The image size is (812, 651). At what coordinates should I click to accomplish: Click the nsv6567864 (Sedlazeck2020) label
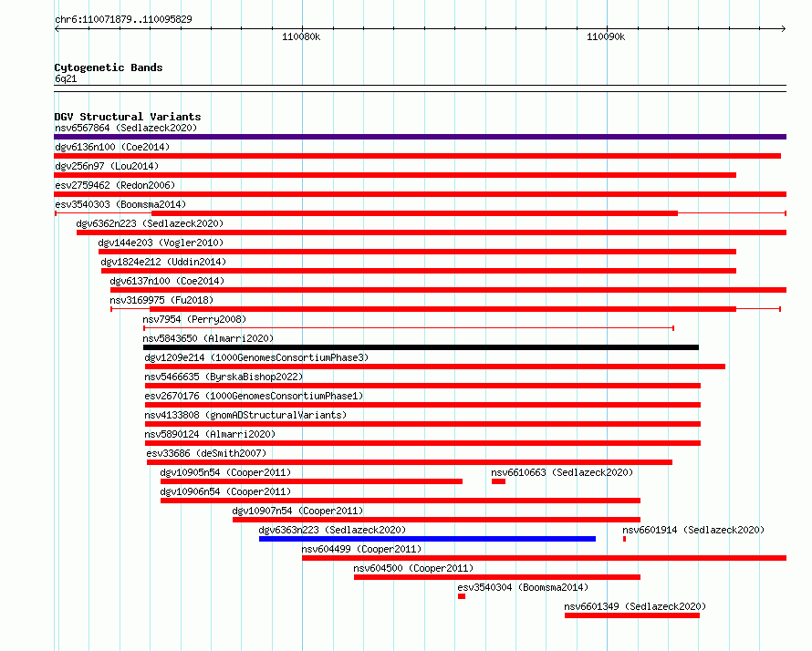pos(126,128)
